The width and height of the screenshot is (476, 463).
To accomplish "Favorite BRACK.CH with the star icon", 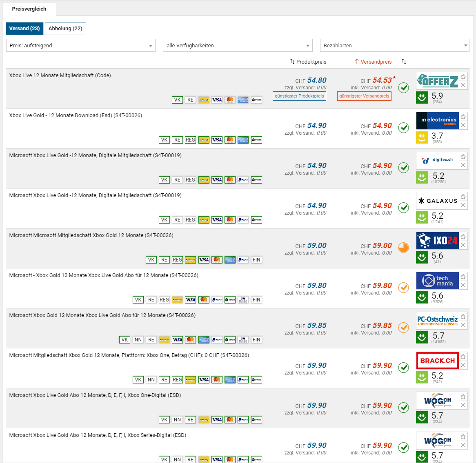I will 463,357.
